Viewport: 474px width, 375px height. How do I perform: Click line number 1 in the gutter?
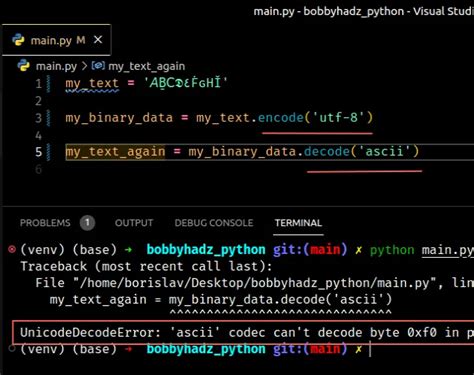click(39, 83)
